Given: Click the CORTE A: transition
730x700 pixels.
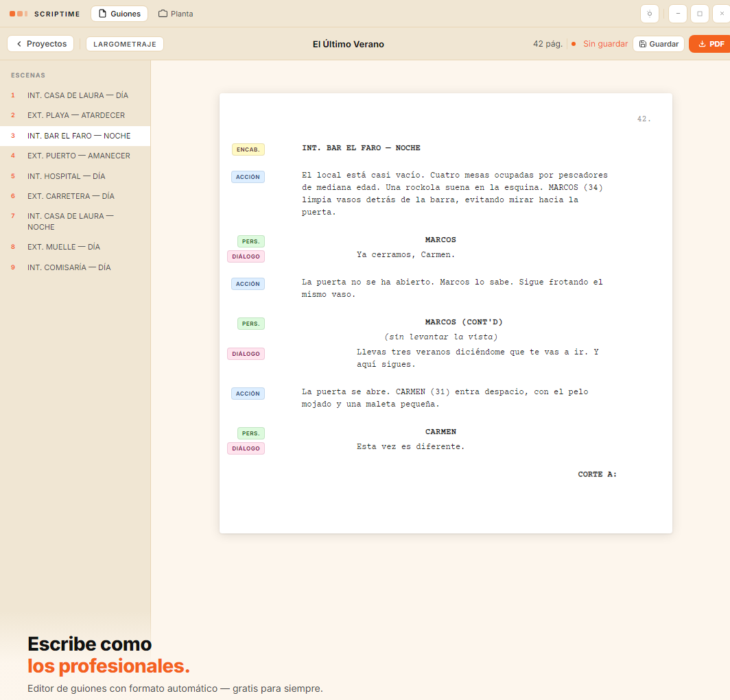Looking at the screenshot, I should [598, 474].
